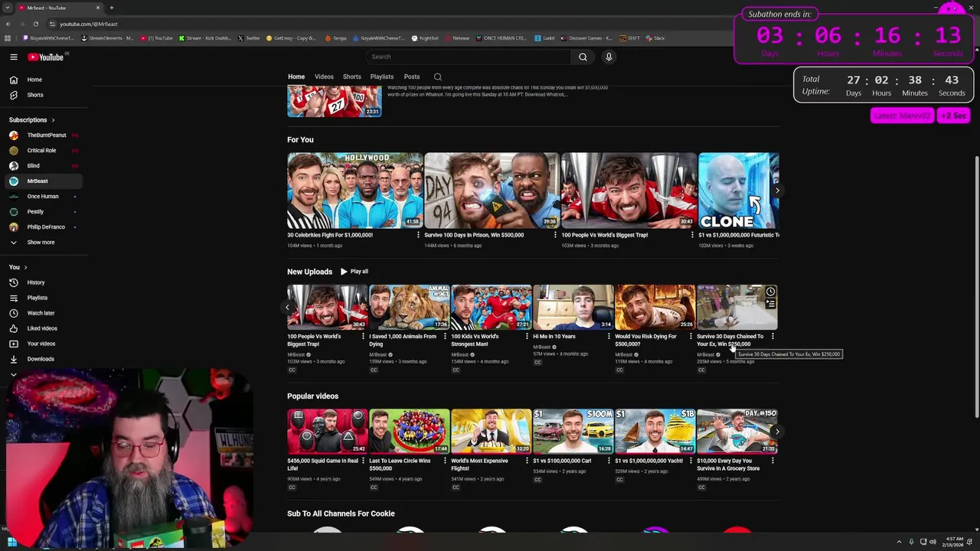Open options for Hi Me In 10 Years video
Screen dimensions: 980x551
click(x=609, y=337)
